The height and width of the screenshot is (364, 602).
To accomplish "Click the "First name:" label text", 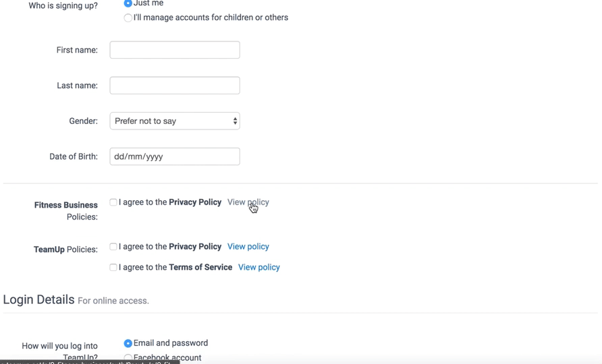I will click(77, 50).
